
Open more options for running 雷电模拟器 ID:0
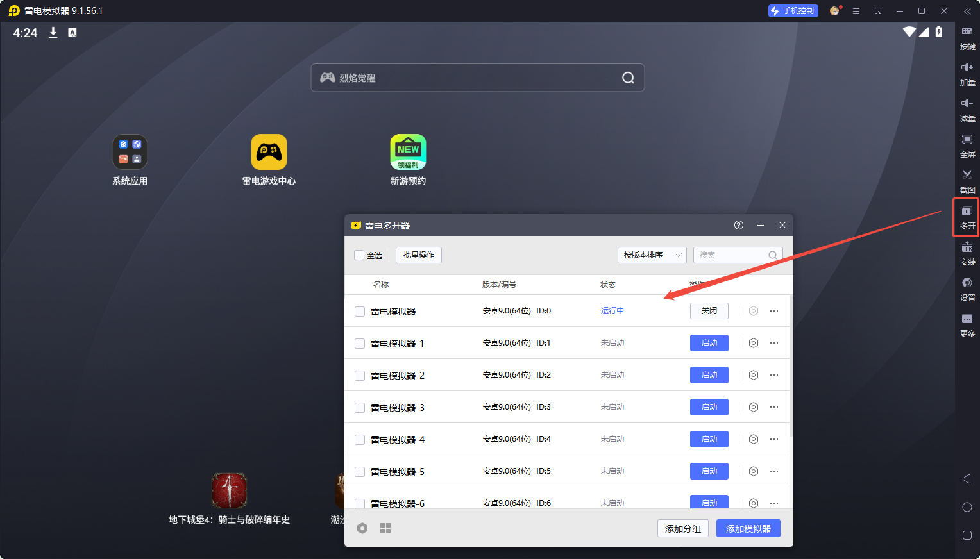[774, 311]
